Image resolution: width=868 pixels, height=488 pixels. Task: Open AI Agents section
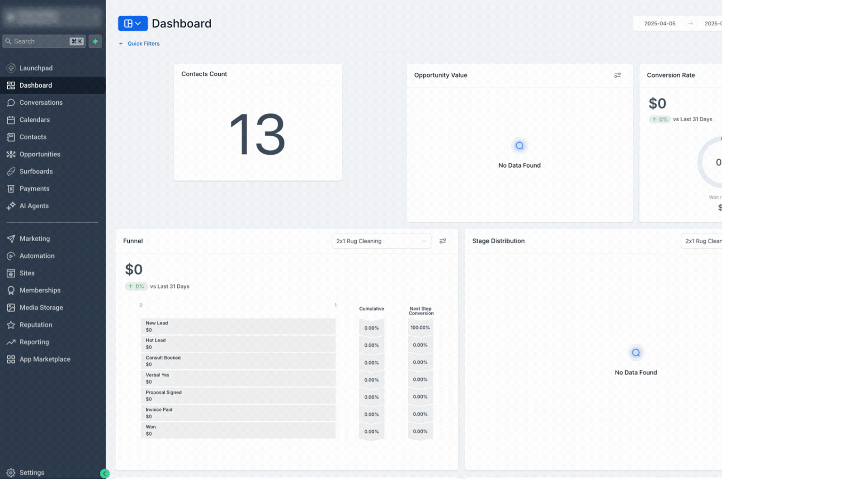[x=34, y=206]
